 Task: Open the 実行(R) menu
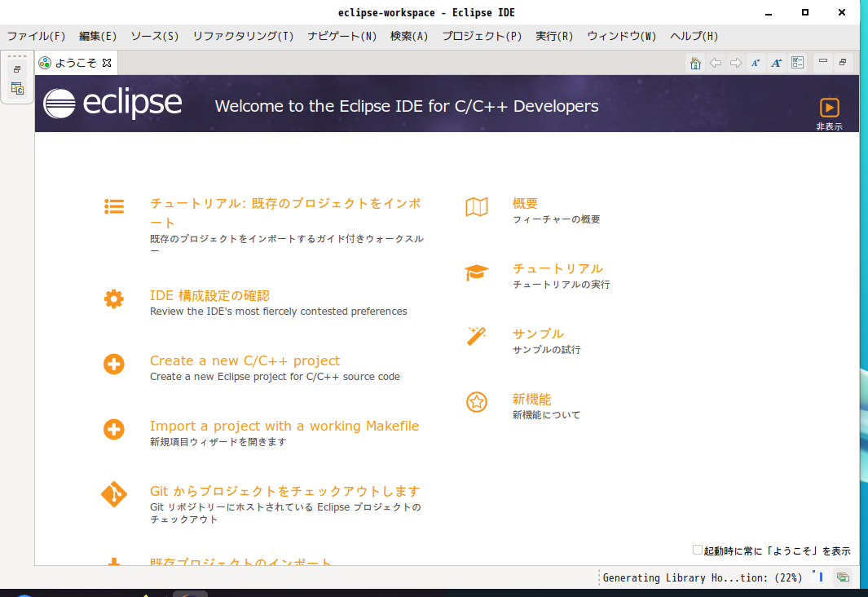[x=554, y=37]
